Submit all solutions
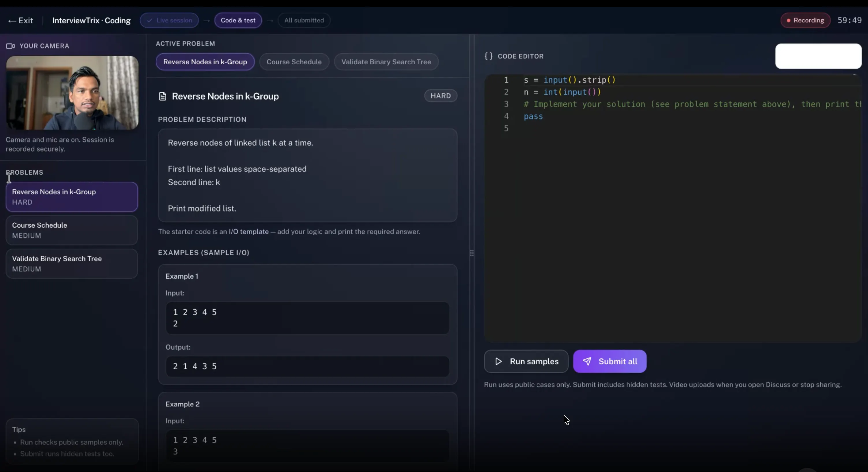 click(610, 361)
